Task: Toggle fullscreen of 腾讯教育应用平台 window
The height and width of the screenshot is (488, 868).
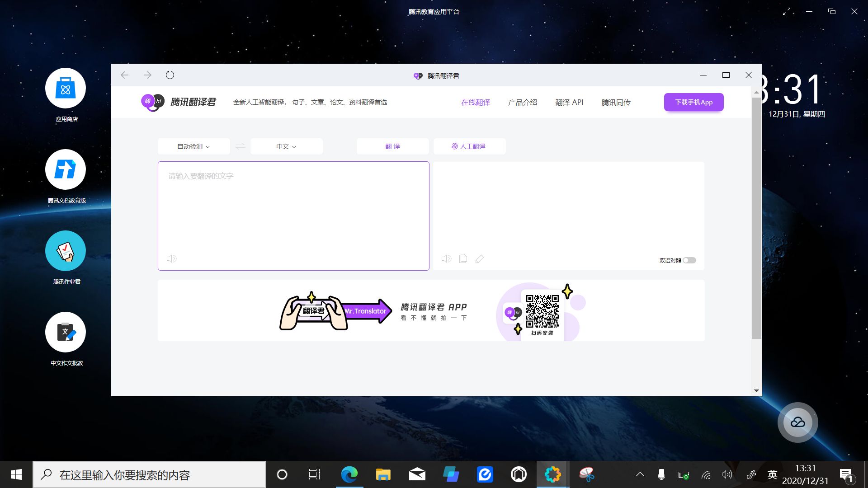Action: (x=787, y=11)
